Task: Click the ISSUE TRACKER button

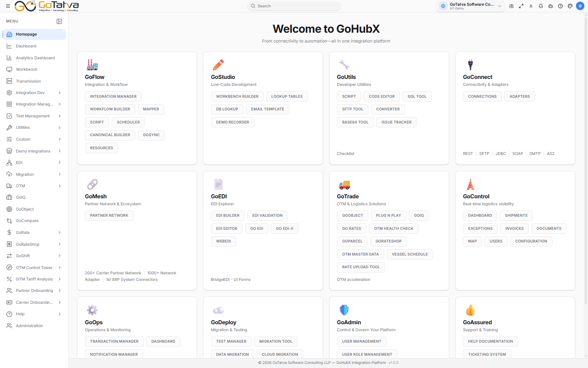Action: [x=396, y=122]
